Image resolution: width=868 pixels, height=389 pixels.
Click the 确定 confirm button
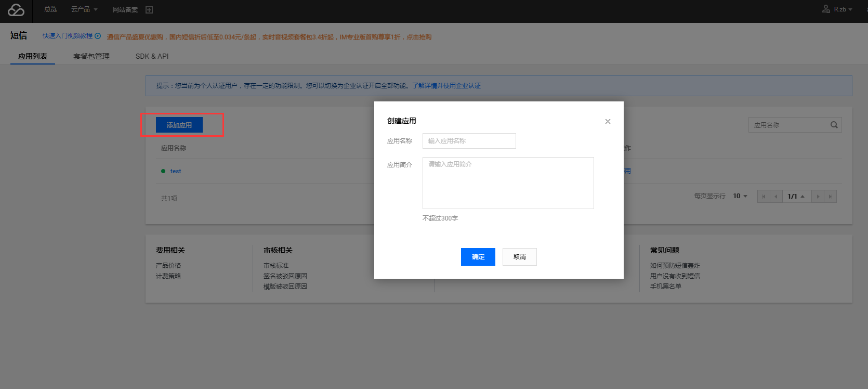478,257
